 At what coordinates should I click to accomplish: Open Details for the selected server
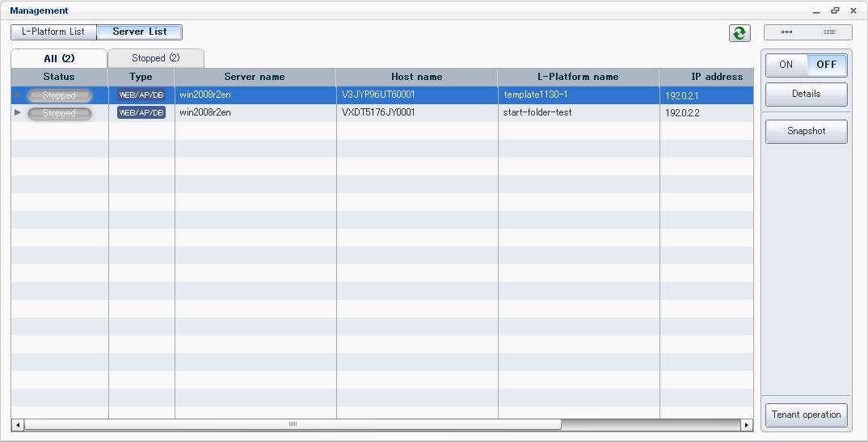[806, 94]
